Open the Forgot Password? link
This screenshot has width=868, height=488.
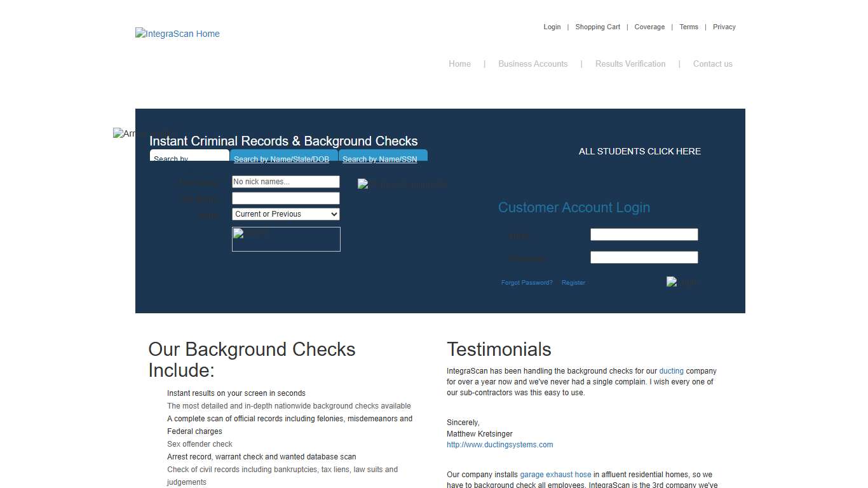[x=527, y=282]
